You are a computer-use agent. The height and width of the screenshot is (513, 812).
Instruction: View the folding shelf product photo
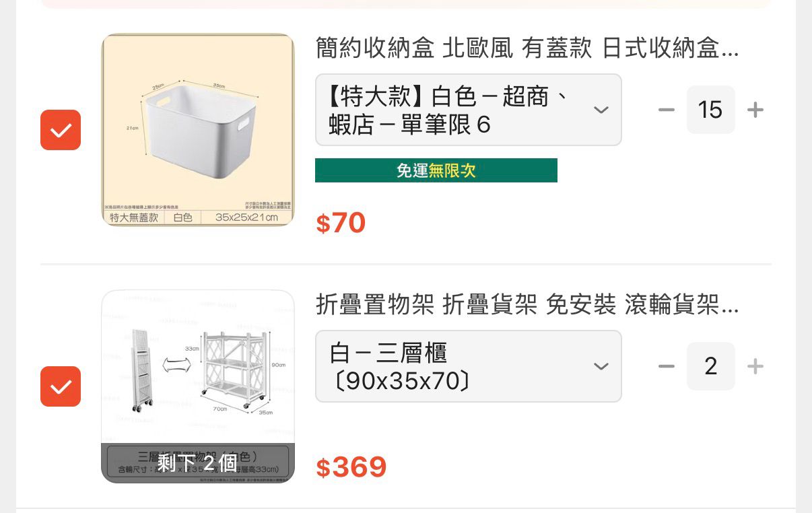(198, 367)
